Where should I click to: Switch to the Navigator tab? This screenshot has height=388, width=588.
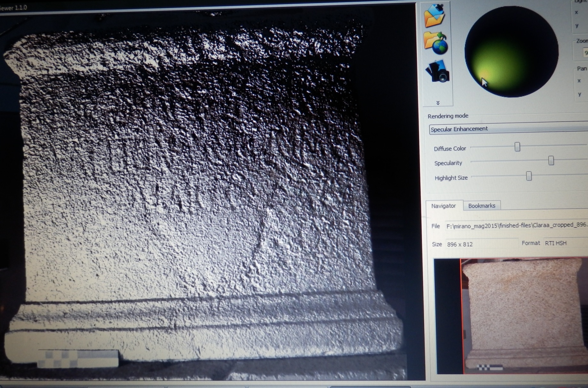tap(444, 206)
